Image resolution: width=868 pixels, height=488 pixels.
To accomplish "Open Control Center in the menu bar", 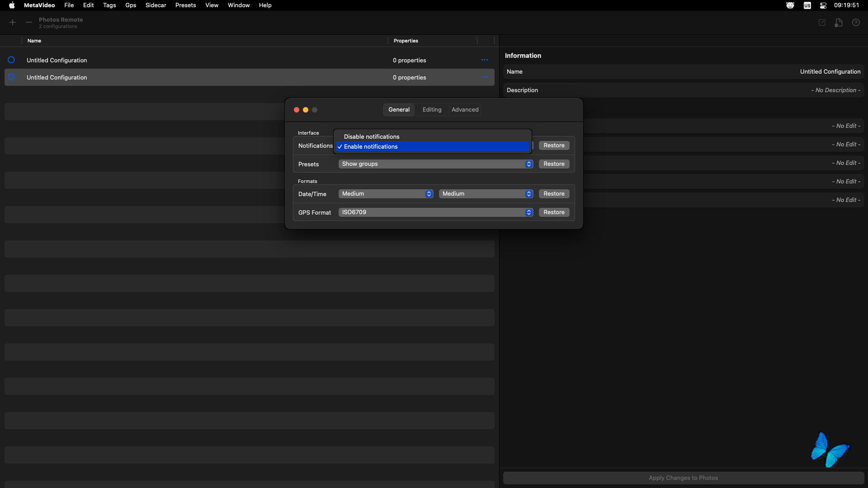I will [823, 5].
